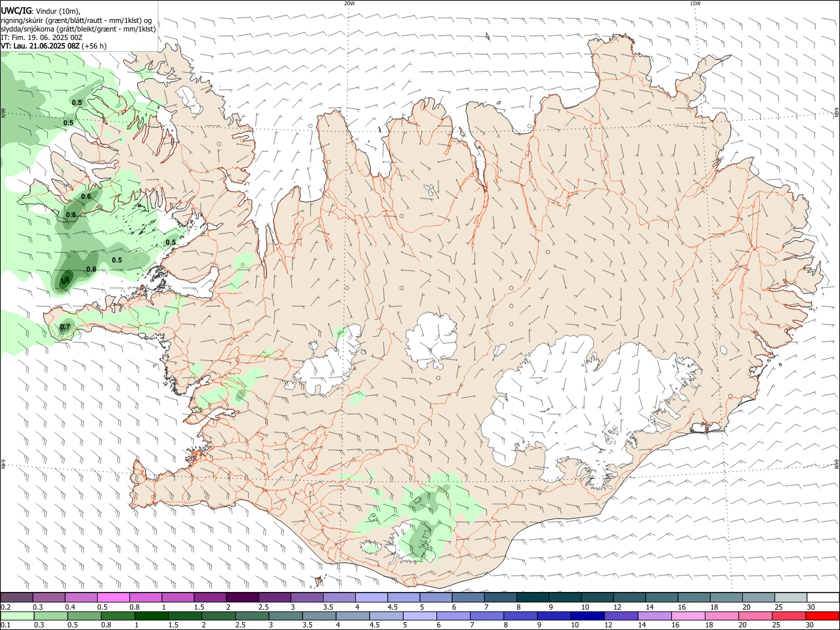Click the 0.1 legend label
This screenshot has width=840, height=630.
coord(5,625)
